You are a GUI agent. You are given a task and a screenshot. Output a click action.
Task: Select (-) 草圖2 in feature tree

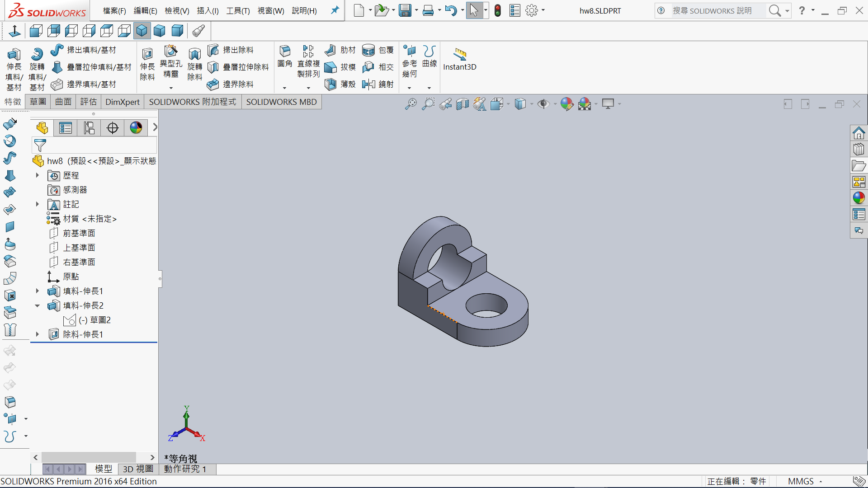[x=94, y=320]
